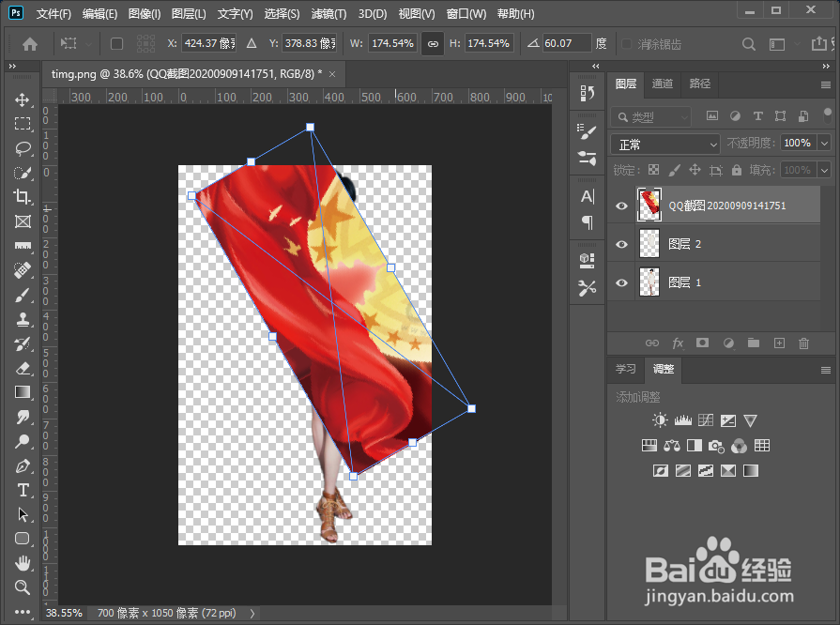Open the layer filter 类型 dropdown
This screenshot has width=840, height=625.
click(651, 116)
